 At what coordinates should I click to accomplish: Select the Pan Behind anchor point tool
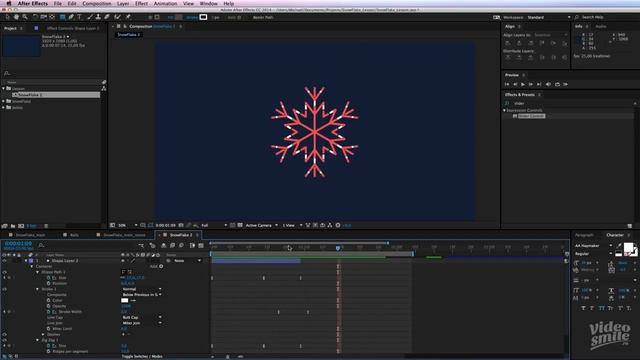pyautogui.click(x=52, y=17)
